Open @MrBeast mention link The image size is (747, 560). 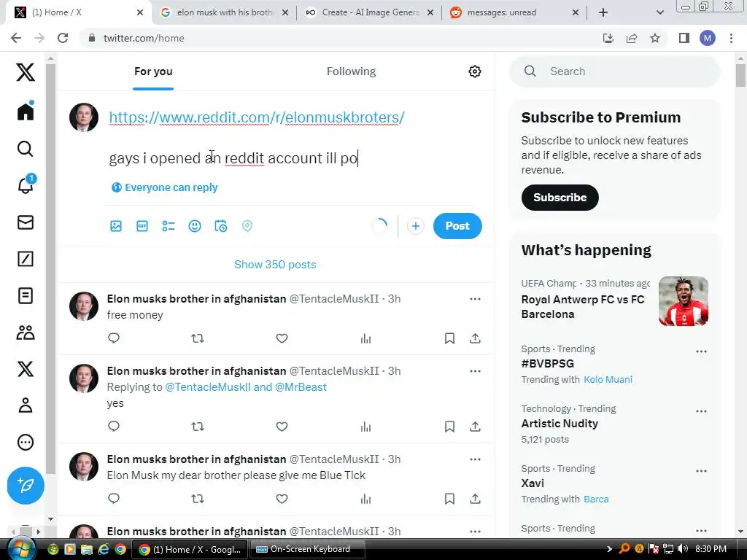click(301, 387)
